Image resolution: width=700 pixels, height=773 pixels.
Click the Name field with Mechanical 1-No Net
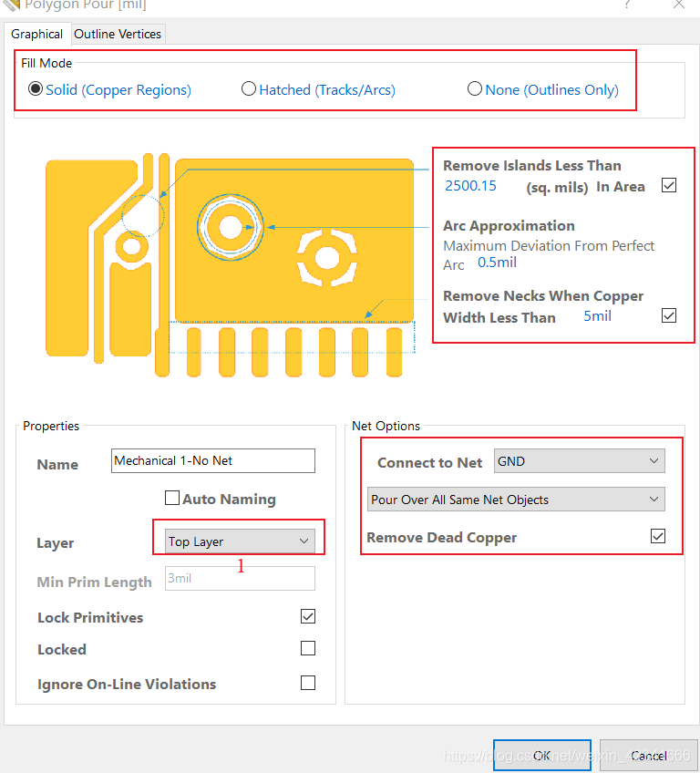(x=212, y=461)
